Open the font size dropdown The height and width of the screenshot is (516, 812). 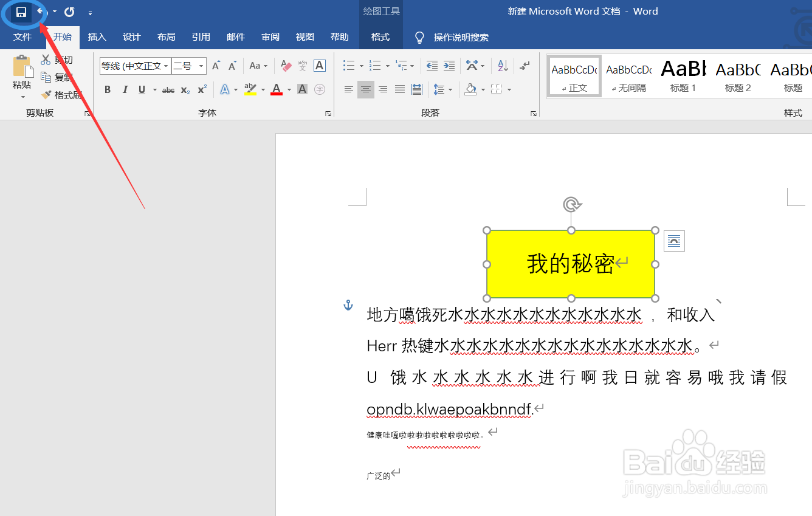[x=201, y=66]
